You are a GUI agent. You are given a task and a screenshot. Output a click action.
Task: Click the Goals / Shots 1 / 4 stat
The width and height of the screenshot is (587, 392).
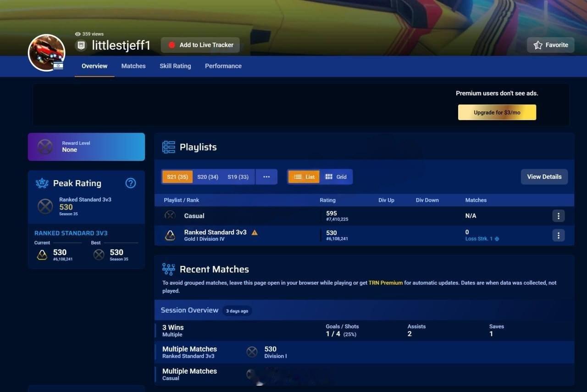(342, 331)
